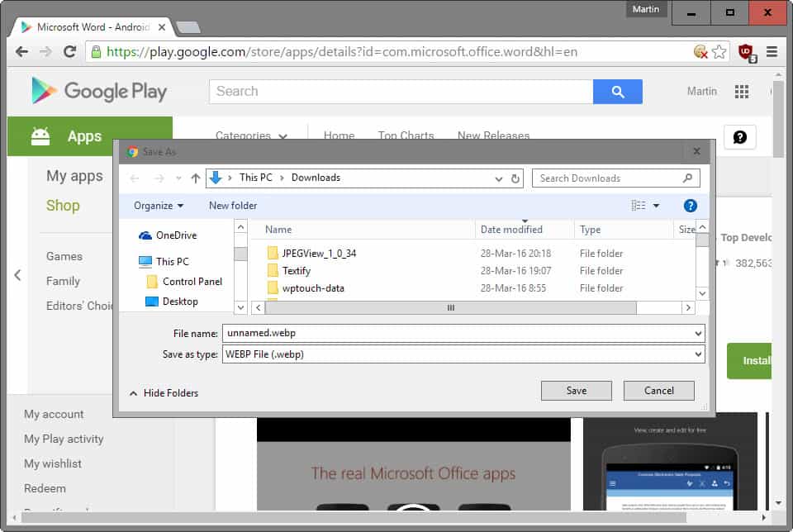
Task: Create a New folder
Action: 231,205
